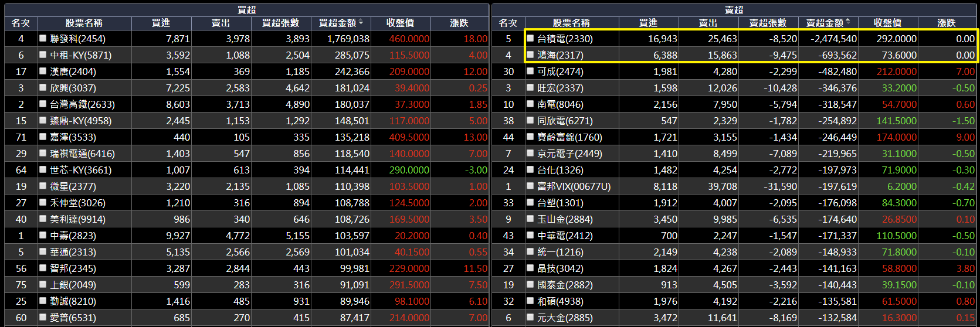The width and height of the screenshot is (980, 327).
Task: Open stock 台塑(1301)
Action: point(560,203)
